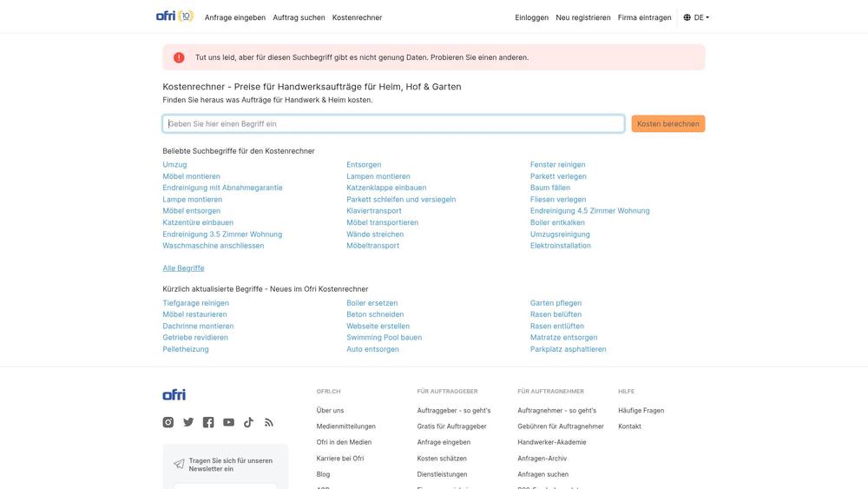The height and width of the screenshot is (489, 868).
Task: Click the ofri logo in header
Action: tap(174, 16)
